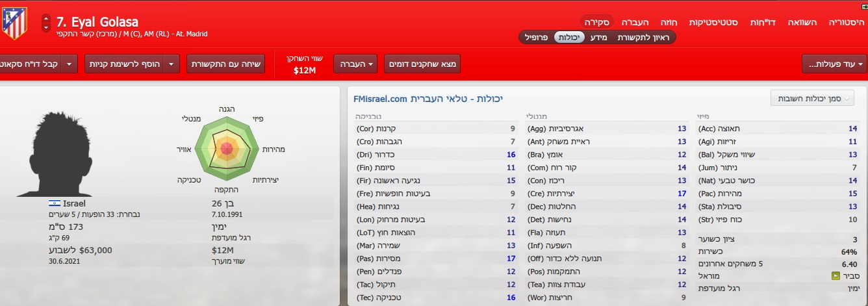The image size is (868, 306).
Task: Click the Israel flag icon
Action: 55,203
